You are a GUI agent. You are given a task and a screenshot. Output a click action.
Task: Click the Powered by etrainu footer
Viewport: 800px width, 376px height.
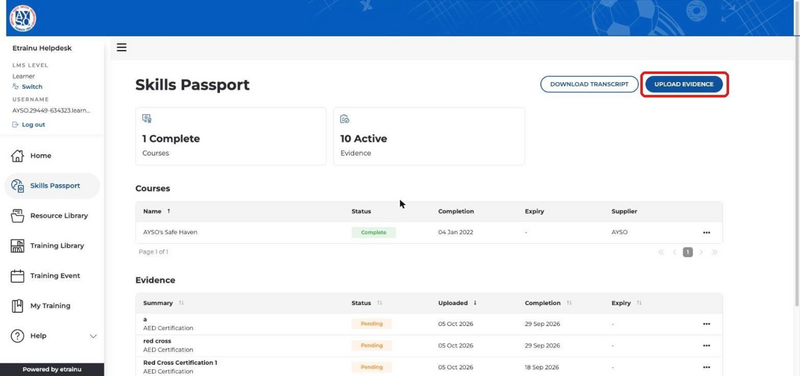(52, 369)
